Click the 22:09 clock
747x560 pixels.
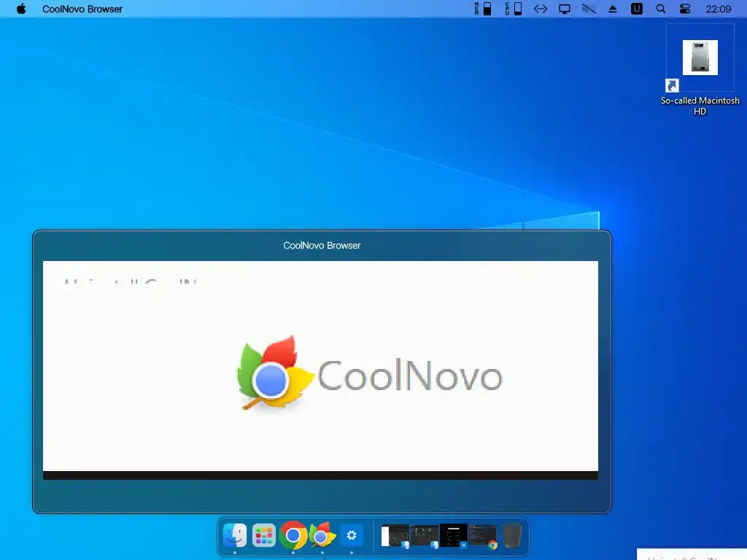719,9
